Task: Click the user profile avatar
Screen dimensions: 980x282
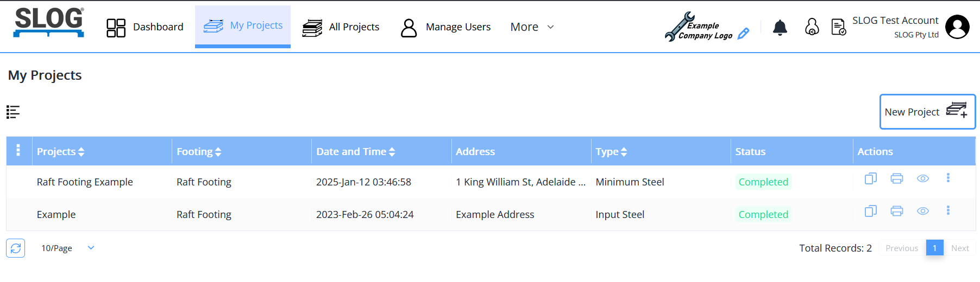Action: [x=957, y=27]
